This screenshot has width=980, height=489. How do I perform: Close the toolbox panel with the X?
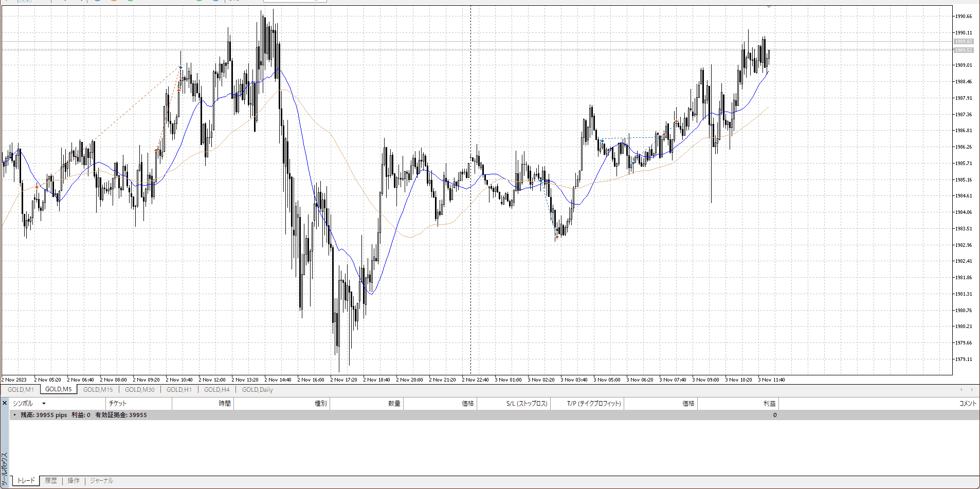[5, 403]
